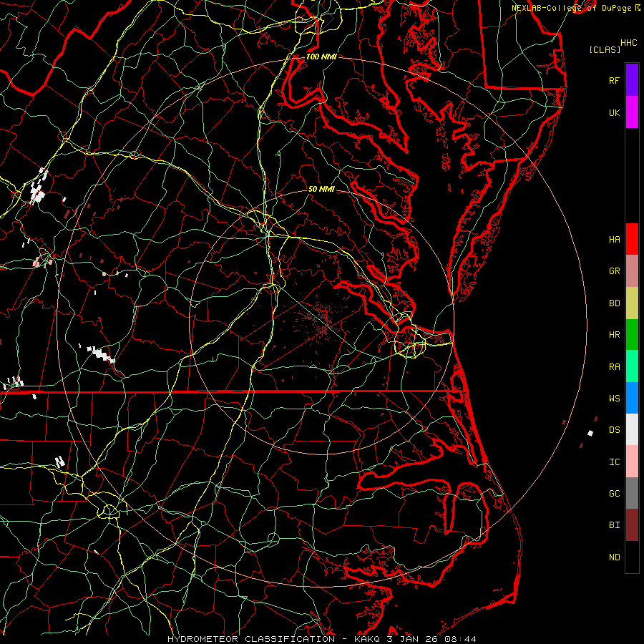Click the "DS" legend label
The height and width of the screenshot is (644, 644).
pyautogui.click(x=614, y=430)
